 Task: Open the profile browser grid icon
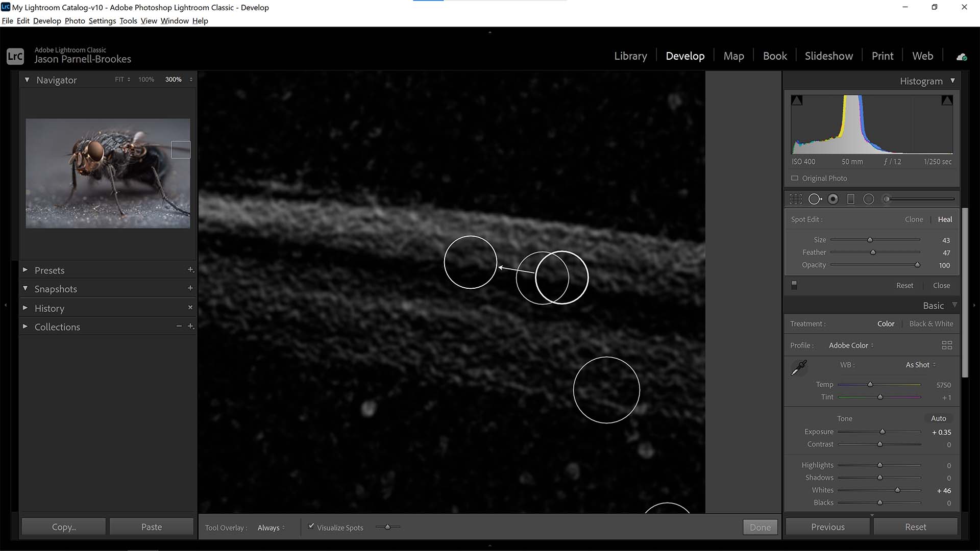point(947,345)
